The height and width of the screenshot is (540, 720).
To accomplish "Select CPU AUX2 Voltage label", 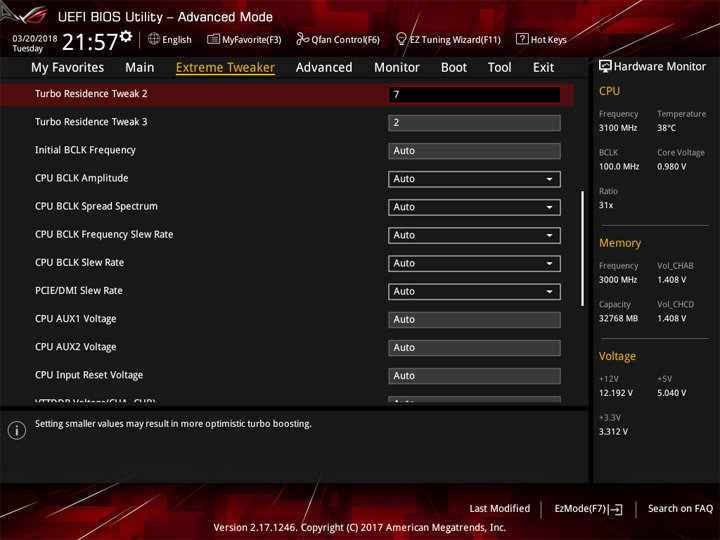I will [75, 347].
